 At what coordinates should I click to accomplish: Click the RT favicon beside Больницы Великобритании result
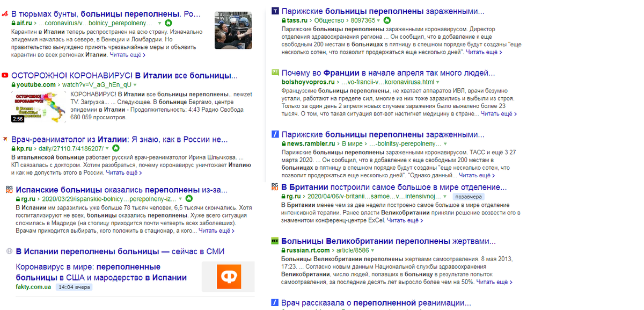[275, 241]
